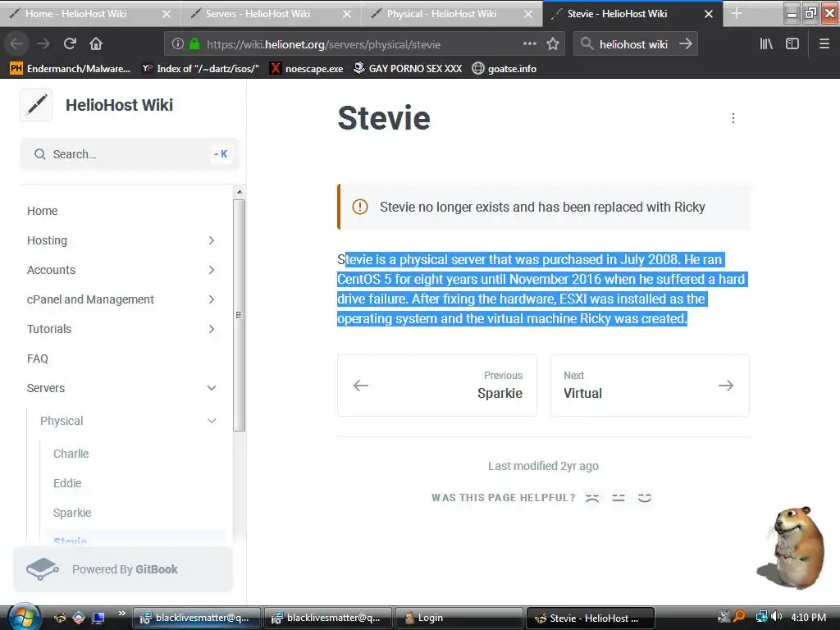
Task: Open the Stevie page three-dot options menu
Action: pos(733,118)
